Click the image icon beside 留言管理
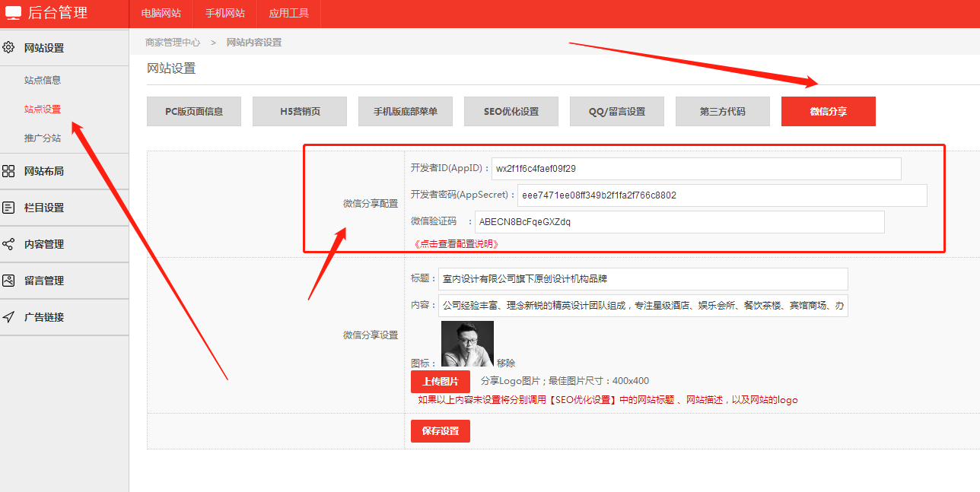This screenshot has width=980, height=492. coord(9,281)
